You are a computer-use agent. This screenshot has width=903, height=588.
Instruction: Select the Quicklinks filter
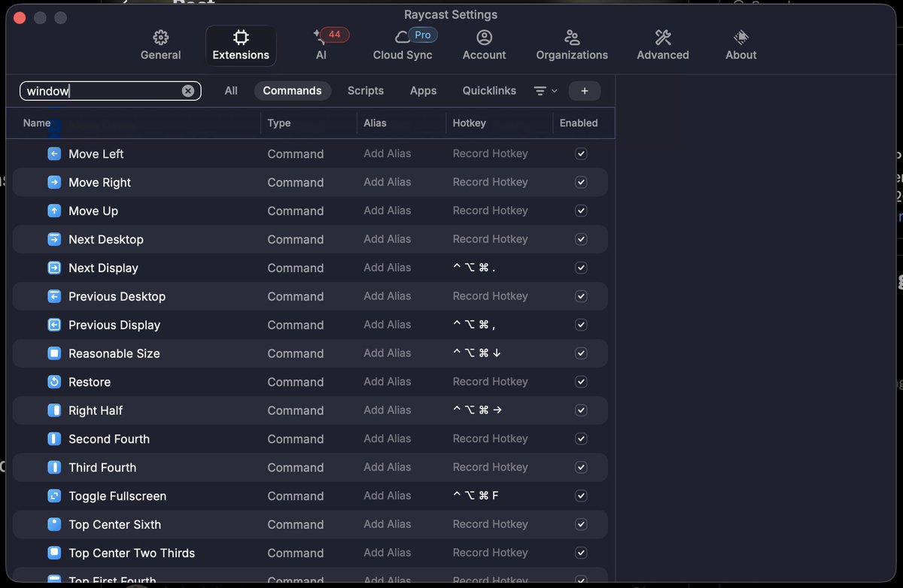coord(489,91)
